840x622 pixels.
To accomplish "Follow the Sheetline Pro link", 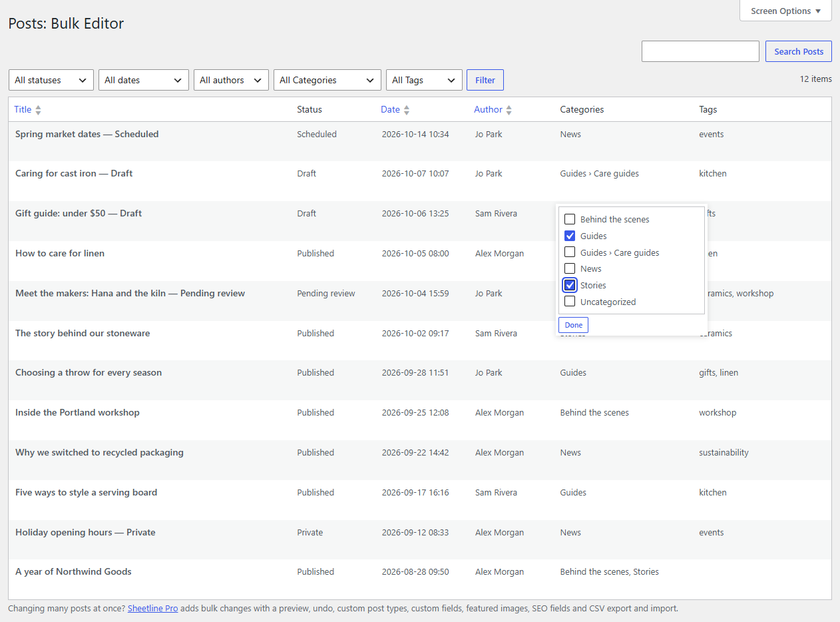I will [152, 608].
